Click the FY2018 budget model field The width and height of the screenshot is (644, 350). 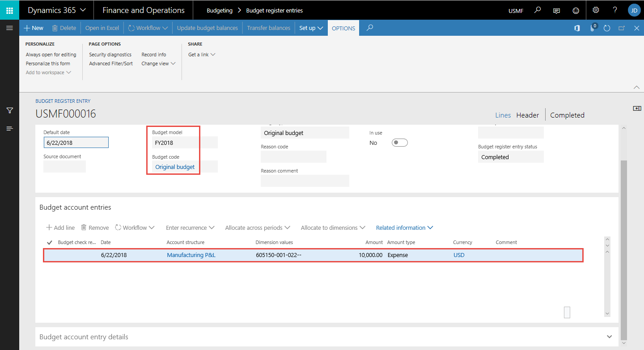(185, 143)
